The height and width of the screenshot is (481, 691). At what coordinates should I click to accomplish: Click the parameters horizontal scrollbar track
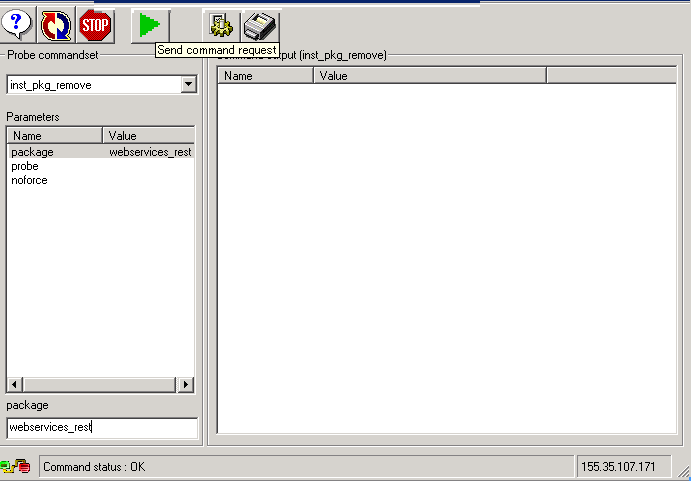pos(99,384)
